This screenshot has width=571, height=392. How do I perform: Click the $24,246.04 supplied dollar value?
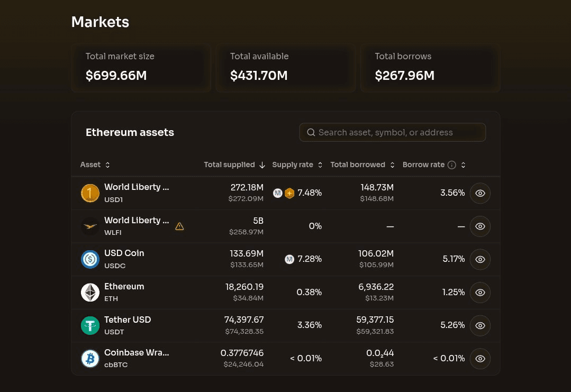pos(243,364)
